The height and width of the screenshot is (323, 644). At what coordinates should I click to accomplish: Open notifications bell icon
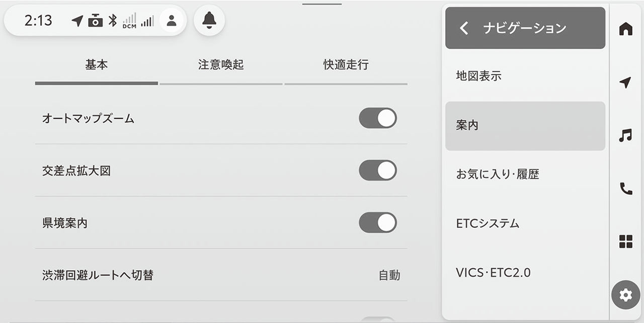(x=209, y=20)
